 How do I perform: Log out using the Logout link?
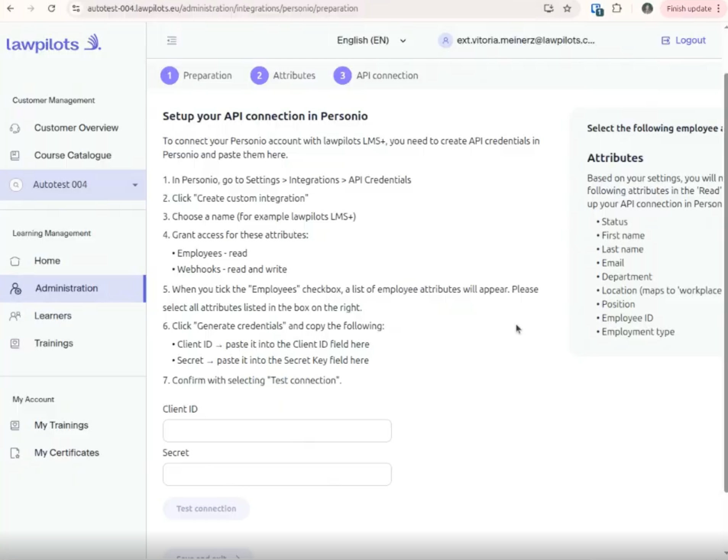click(683, 40)
